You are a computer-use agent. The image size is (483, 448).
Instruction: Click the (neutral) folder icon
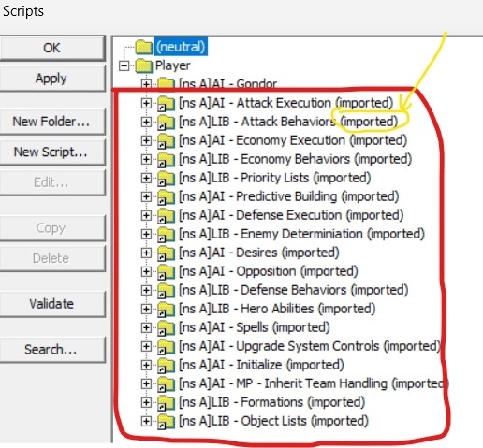coord(144,47)
